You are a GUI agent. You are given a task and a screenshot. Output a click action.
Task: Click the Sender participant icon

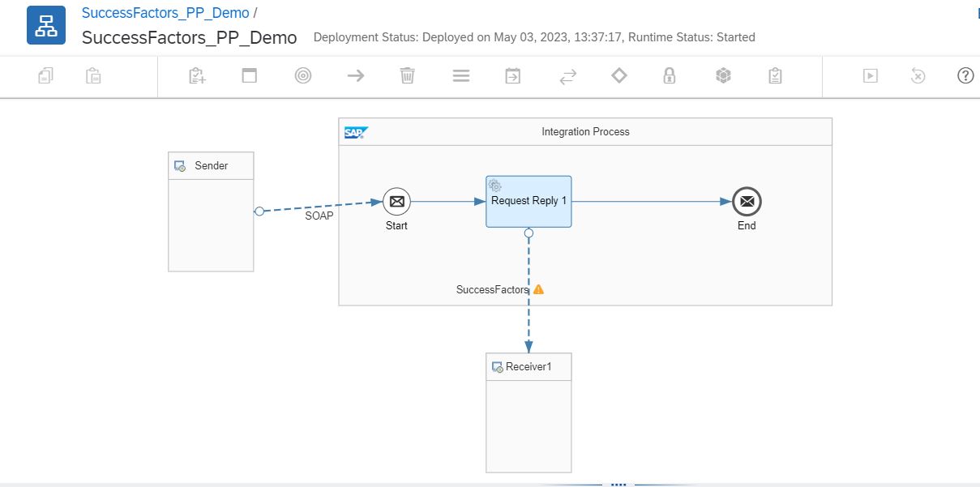(180, 166)
